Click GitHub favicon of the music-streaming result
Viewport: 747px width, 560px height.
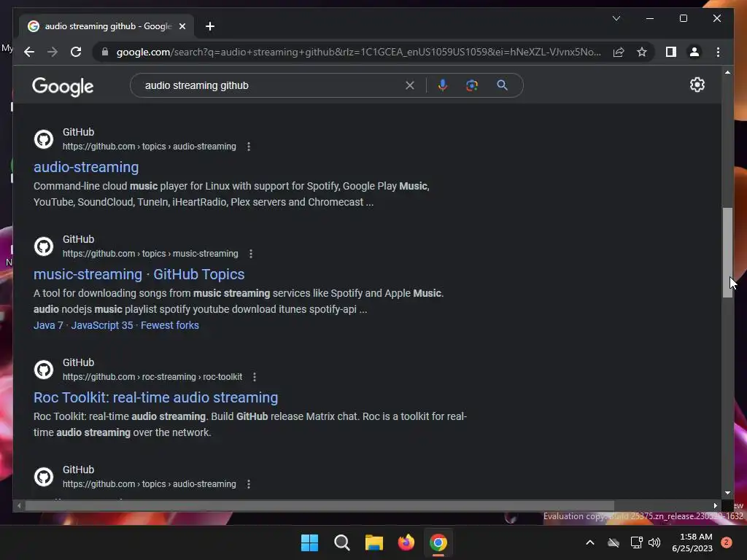tap(44, 246)
